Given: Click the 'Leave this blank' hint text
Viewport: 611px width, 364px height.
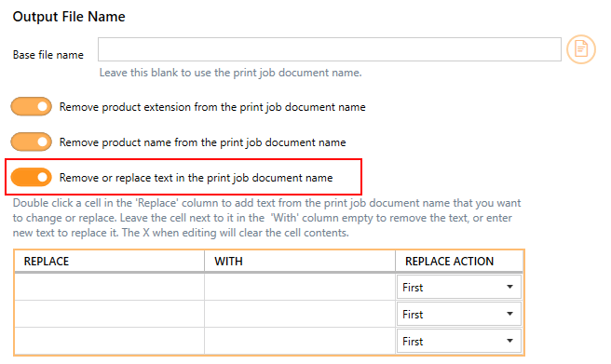Looking at the screenshot, I should (x=230, y=73).
